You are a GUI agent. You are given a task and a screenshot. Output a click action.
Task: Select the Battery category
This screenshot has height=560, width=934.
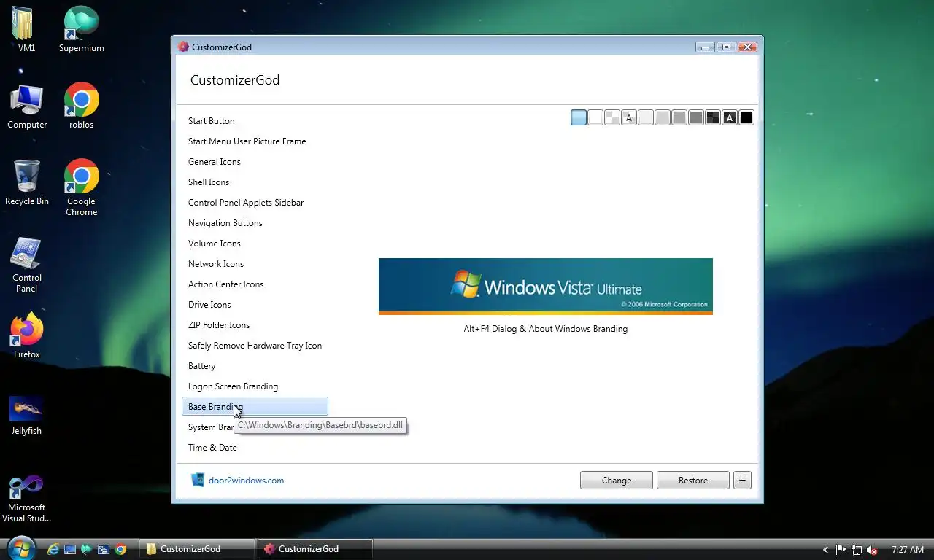[255, 366]
